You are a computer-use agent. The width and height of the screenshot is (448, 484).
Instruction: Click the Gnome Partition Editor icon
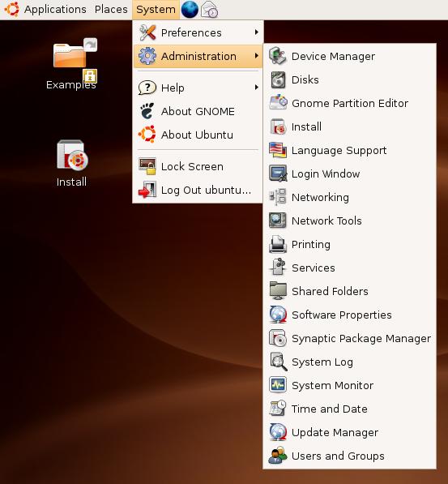coord(278,103)
